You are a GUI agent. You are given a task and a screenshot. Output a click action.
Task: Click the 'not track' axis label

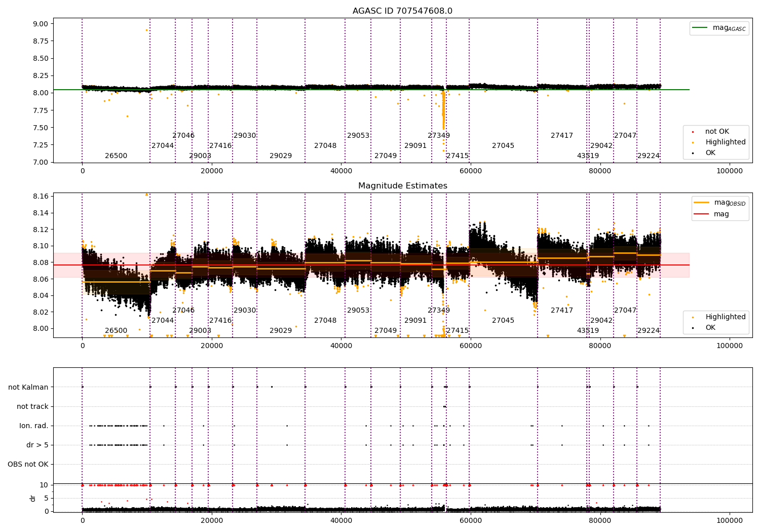click(32, 407)
